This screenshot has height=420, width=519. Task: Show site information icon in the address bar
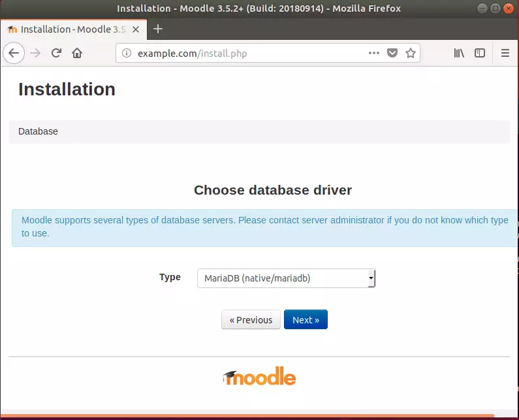[127, 53]
